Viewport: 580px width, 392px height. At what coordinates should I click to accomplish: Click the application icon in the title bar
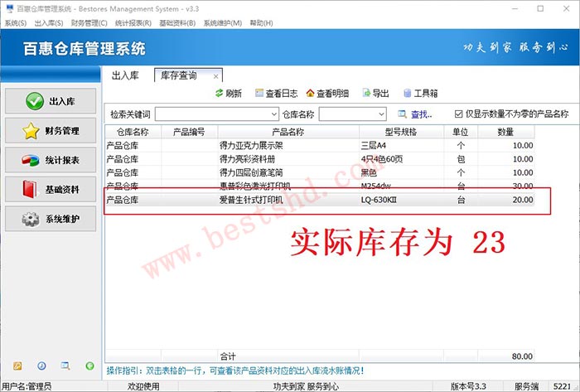10,9
